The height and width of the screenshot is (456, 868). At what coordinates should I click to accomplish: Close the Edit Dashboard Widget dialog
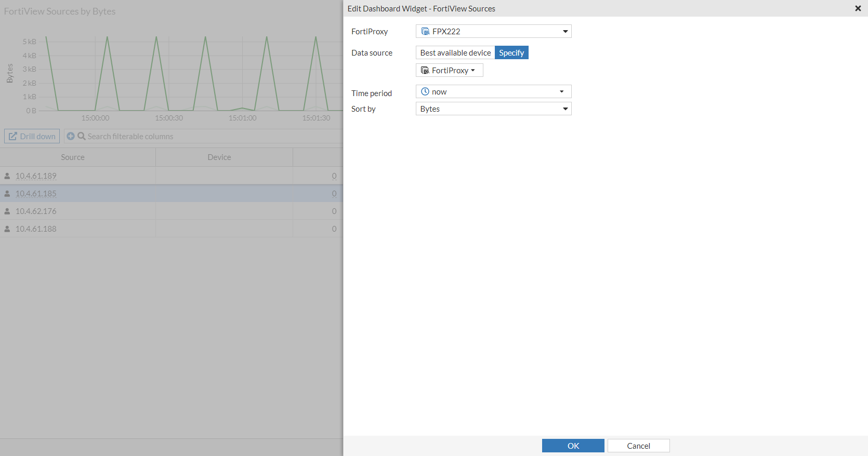(x=858, y=8)
